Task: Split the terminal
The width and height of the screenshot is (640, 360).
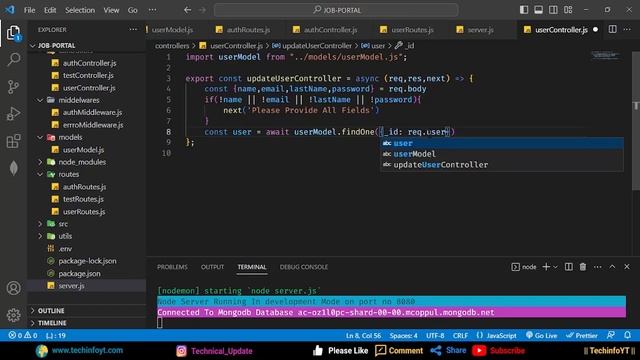Action: 569,267
